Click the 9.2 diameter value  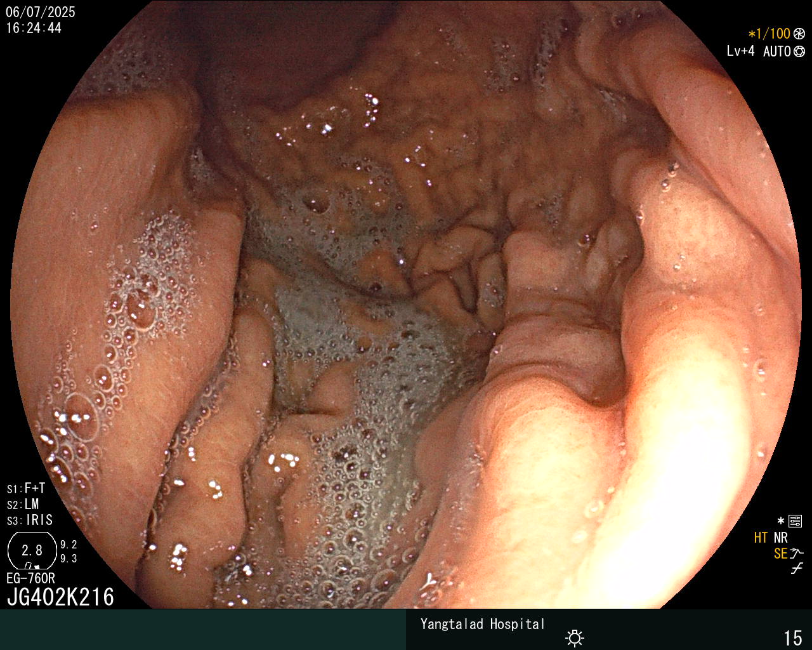click(69, 545)
